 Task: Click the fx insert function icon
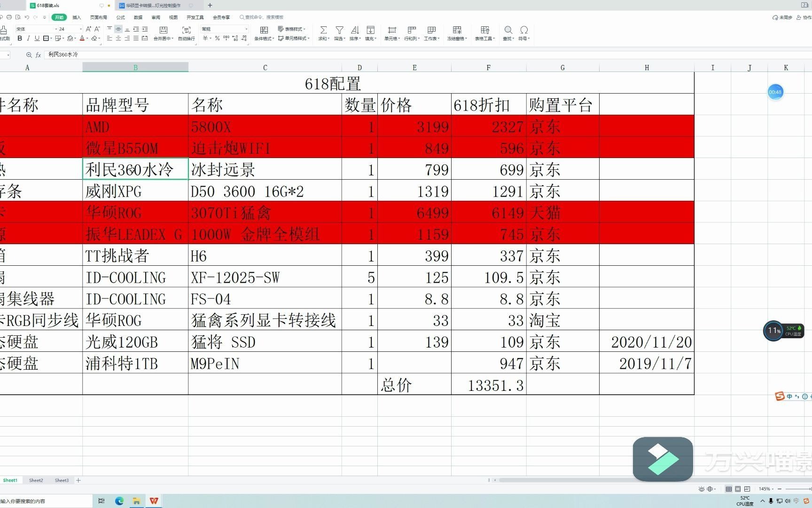39,55
